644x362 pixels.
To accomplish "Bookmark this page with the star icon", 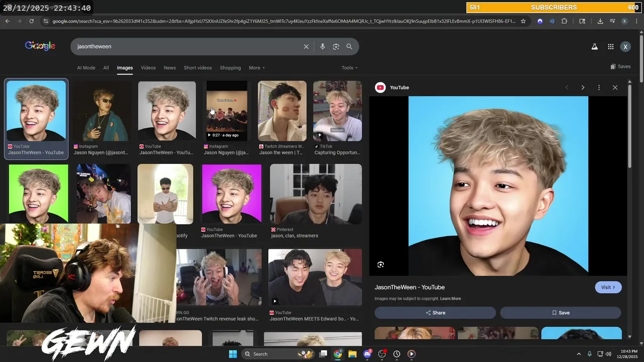I will (x=523, y=21).
